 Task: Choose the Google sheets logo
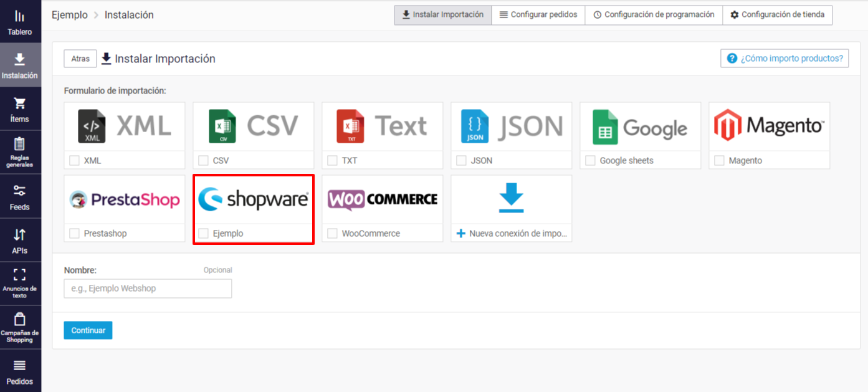(x=640, y=127)
